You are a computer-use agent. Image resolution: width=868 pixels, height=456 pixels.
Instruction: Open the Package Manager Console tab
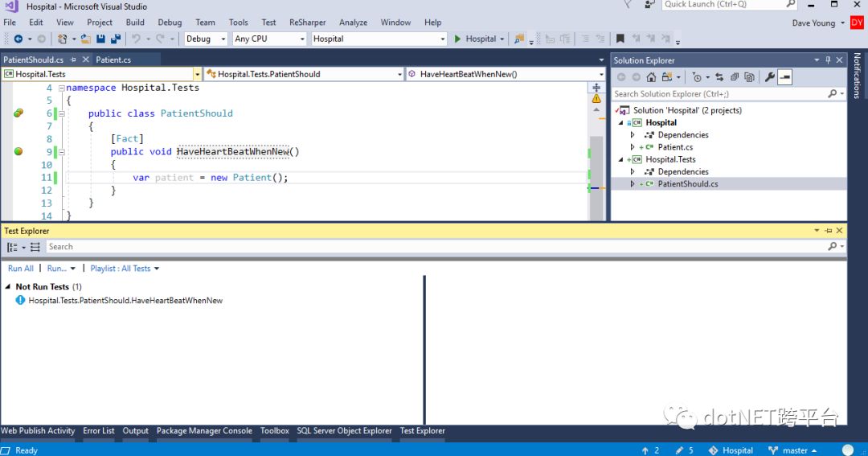[204, 430]
